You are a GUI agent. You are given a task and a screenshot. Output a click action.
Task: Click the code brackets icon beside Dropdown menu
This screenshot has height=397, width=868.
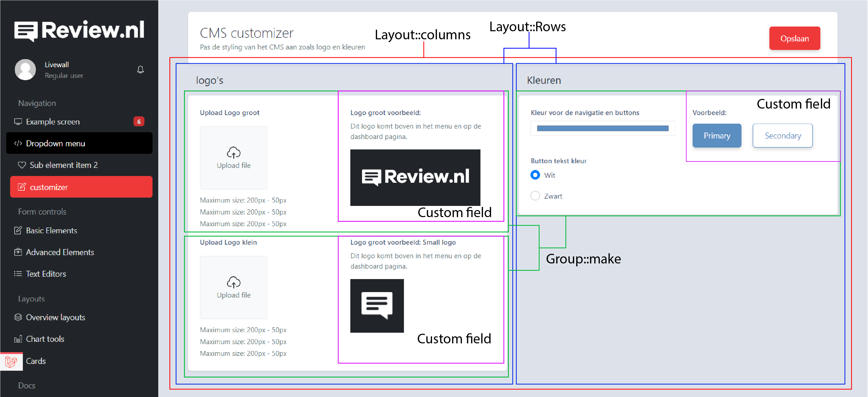(18, 143)
